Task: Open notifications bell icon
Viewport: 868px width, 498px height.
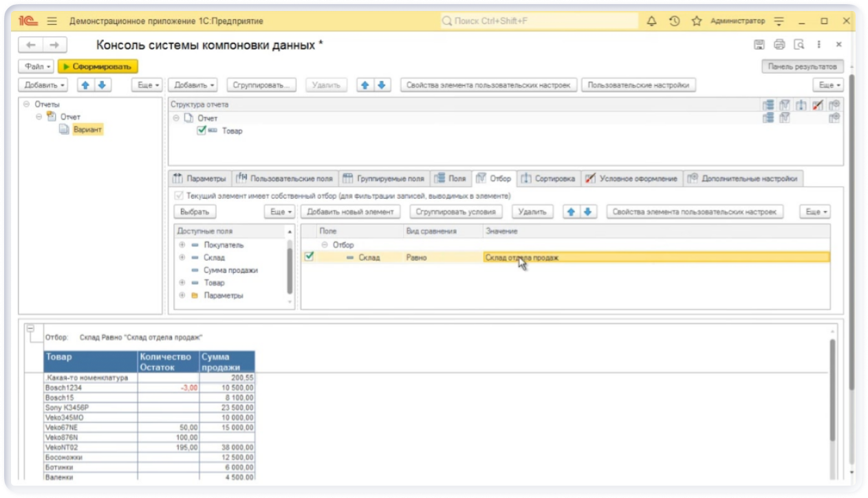Action: [x=652, y=21]
